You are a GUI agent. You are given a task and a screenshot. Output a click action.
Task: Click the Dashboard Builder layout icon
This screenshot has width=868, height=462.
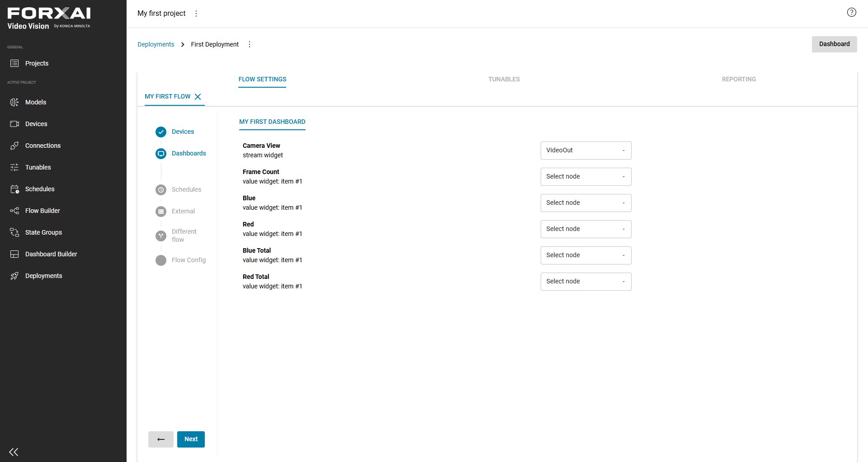point(14,254)
